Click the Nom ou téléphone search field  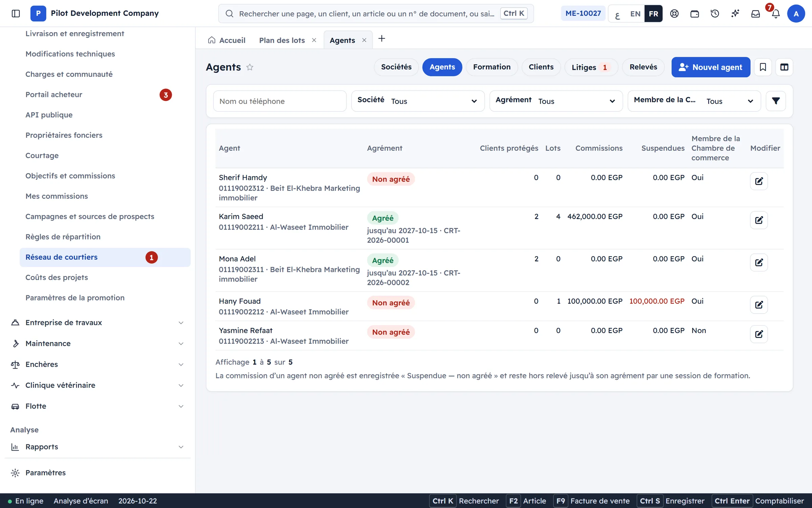tap(280, 101)
